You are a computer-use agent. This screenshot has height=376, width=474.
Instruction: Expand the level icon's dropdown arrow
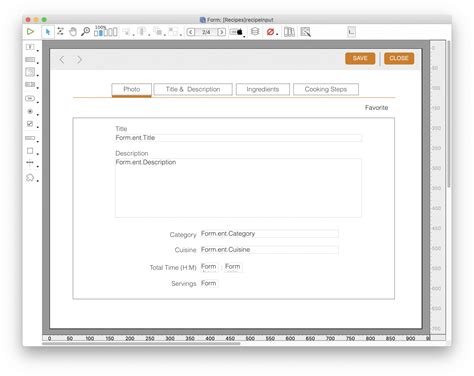click(x=165, y=35)
